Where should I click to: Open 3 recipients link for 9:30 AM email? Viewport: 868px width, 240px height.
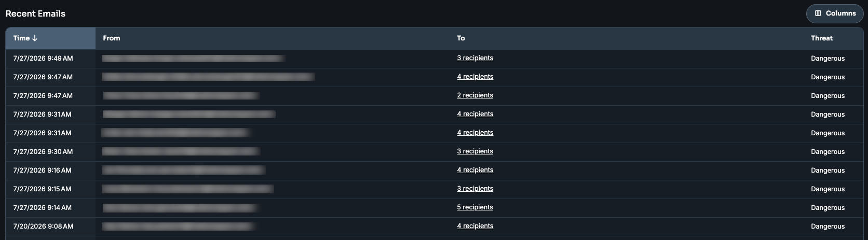[x=475, y=151]
